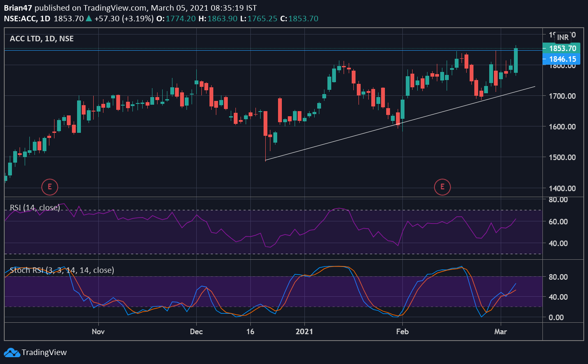Image resolution: width=588 pixels, height=364 pixels.
Task: Click the left earnings 'E' marker near November
Action: pyautogui.click(x=49, y=186)
